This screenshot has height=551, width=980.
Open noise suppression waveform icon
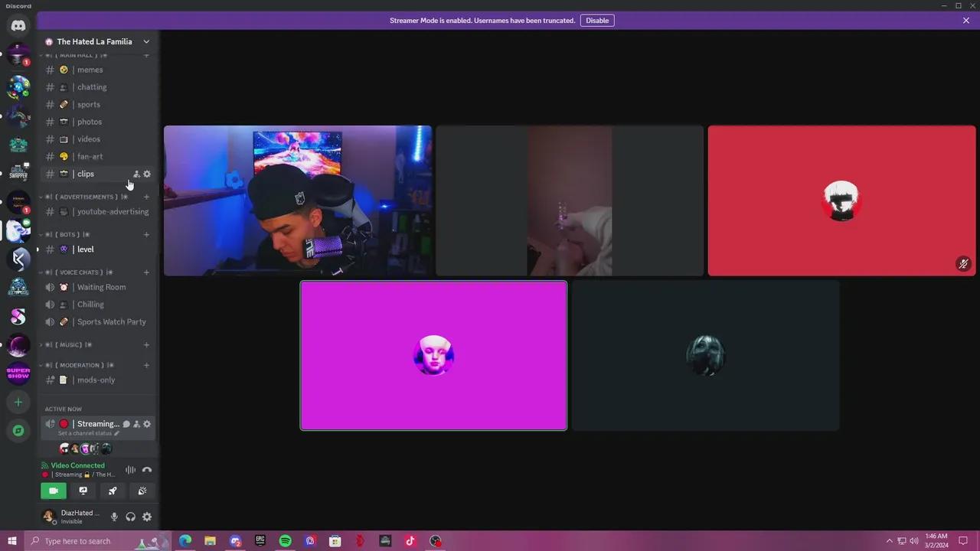130,470
